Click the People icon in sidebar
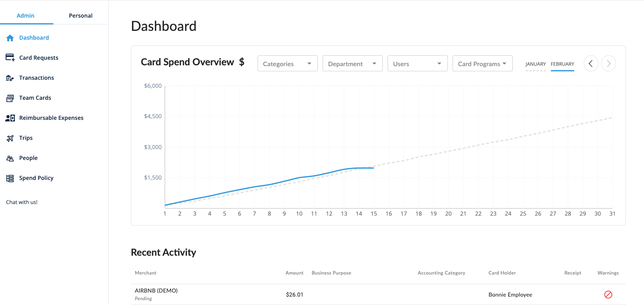 coord(10,158)
